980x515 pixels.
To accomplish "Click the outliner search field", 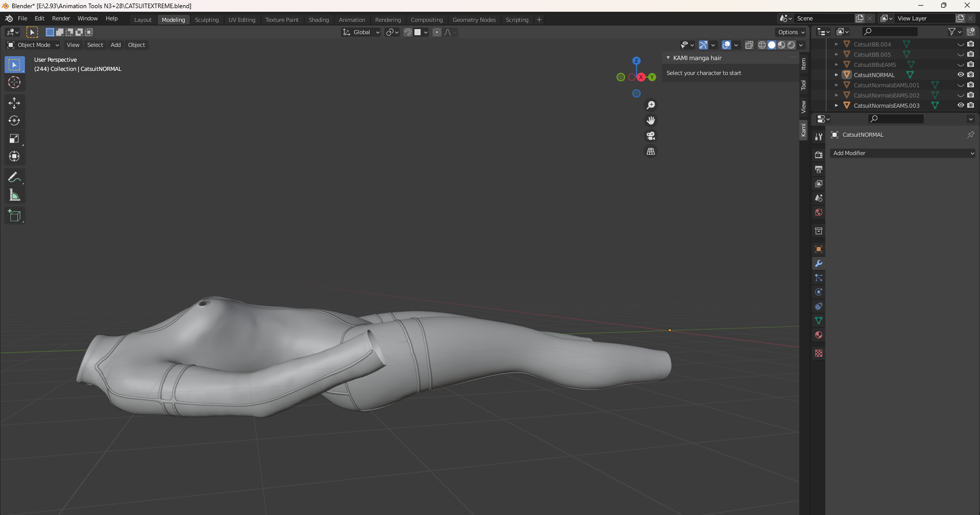I will [x=889, y=32].
